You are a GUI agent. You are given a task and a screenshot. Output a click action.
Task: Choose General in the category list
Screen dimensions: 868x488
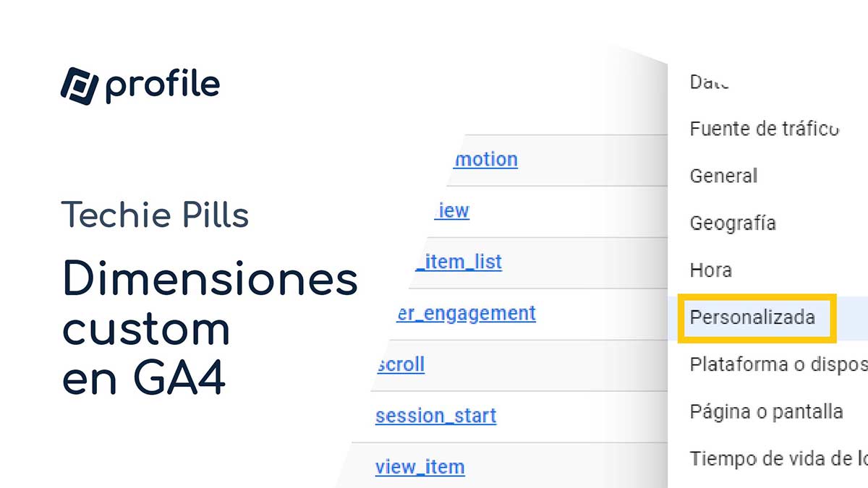click(x=723, y=176)
